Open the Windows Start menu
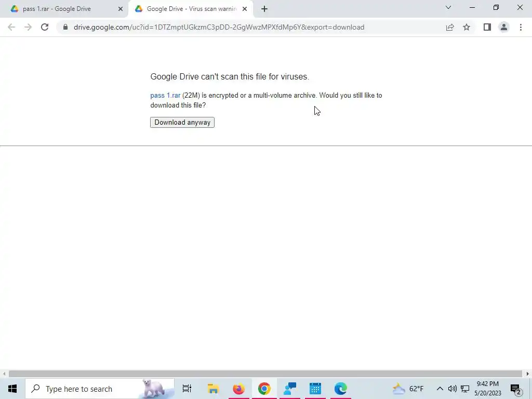 click(12, 389)
